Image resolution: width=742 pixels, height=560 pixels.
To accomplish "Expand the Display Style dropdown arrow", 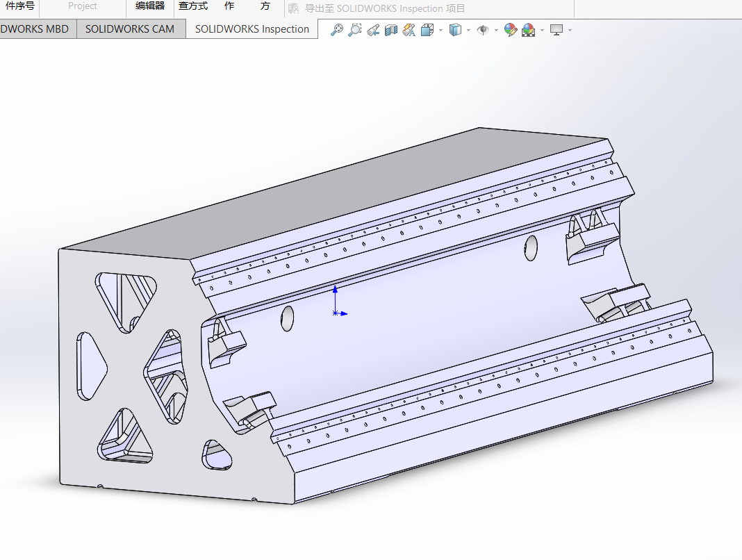I will (468, 31).
